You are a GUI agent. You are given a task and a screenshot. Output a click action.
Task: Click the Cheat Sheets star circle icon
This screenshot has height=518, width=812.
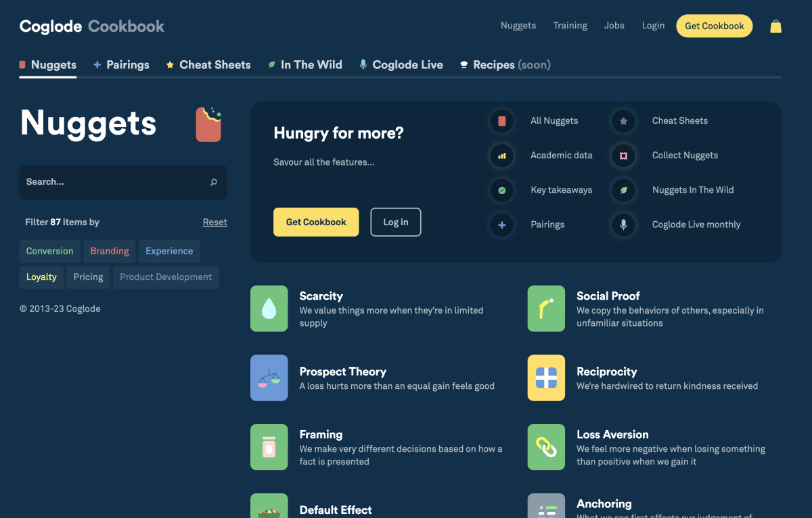623,121
